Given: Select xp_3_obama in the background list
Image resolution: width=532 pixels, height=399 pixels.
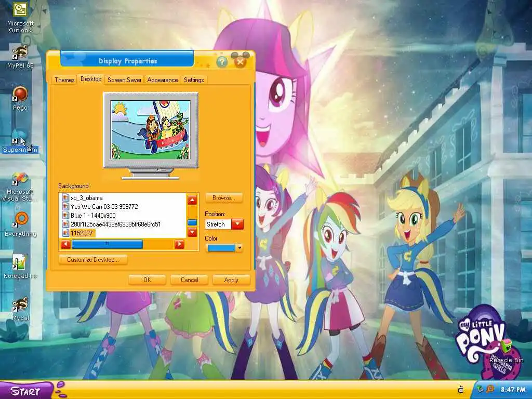Looking at the screenshot, I should (87, 198).
